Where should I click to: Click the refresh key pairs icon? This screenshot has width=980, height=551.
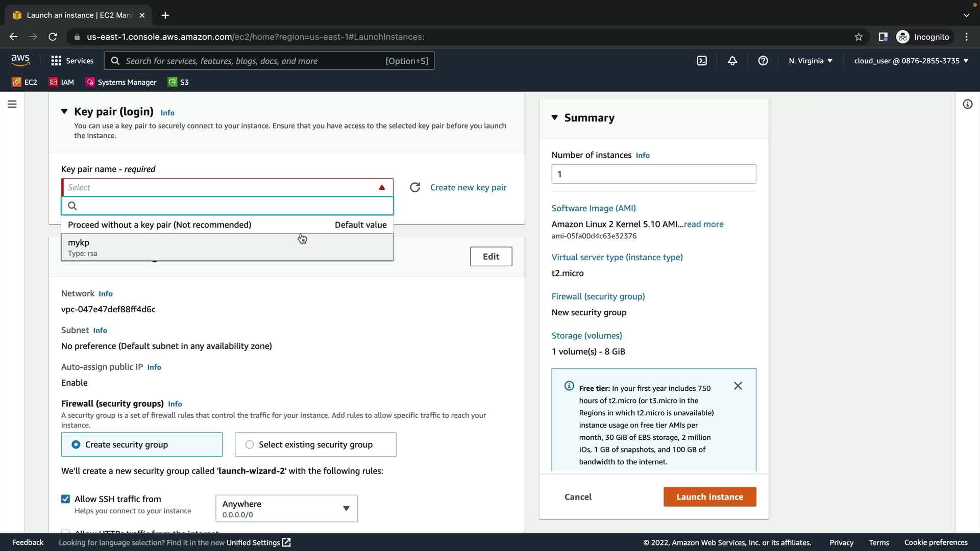click(x=415, y=187)
